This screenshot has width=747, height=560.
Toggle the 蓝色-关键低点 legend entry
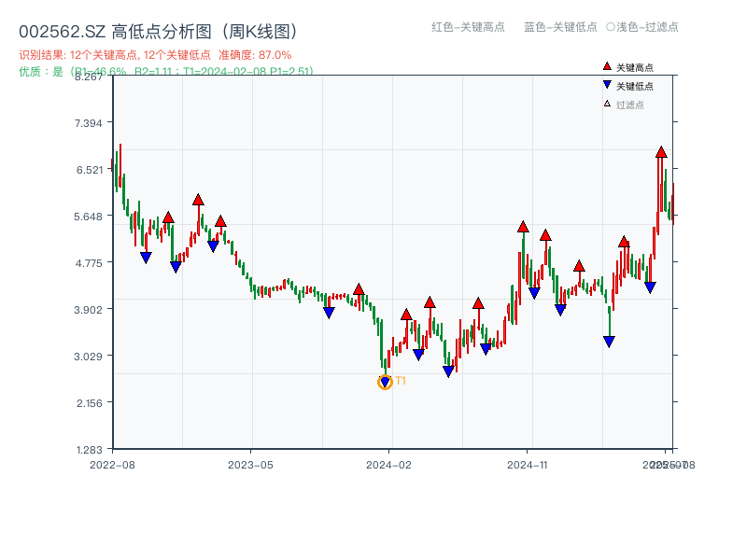[x=560, y=27]
